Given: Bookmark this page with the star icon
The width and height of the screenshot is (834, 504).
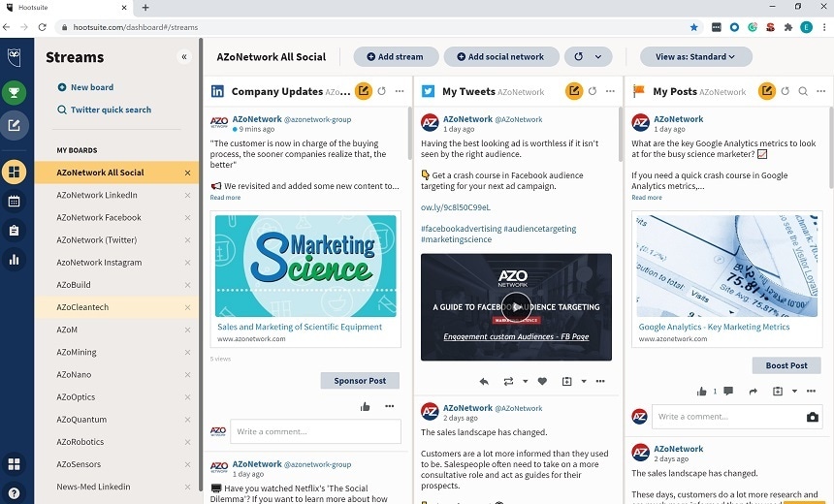Looking at the screenshot, I should (x=693, y=27).
